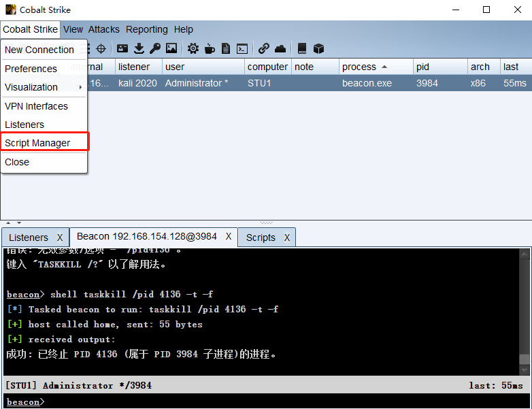Click cloud icon to manage web server
Screen dimensions: 532x409
pyautogui.click(x=280, y=49)
